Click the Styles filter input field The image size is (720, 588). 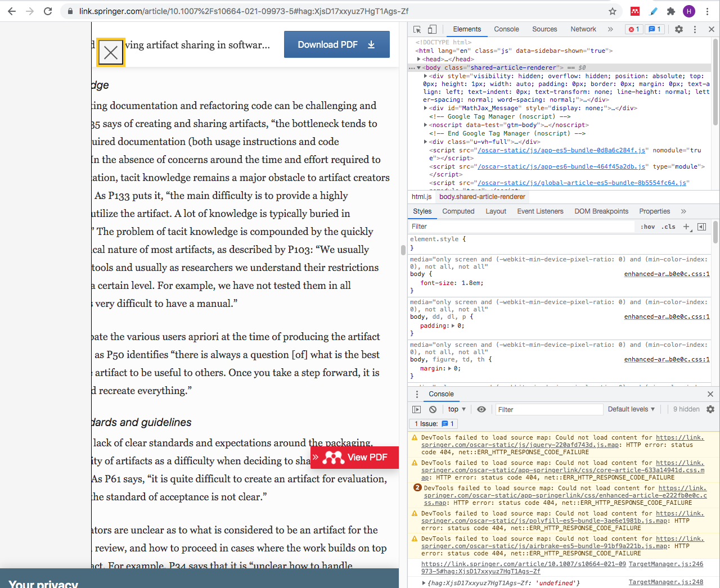[x=522, y=227]
